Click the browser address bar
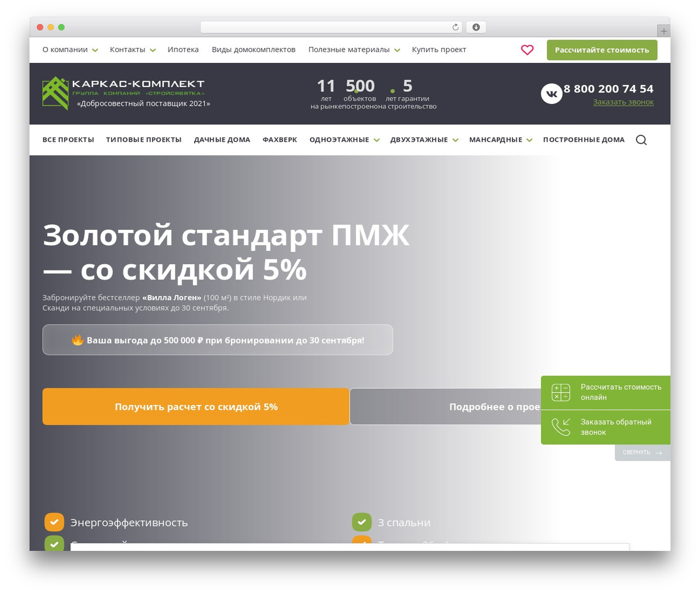Screen dimensions: 700x593 [331, 27]
